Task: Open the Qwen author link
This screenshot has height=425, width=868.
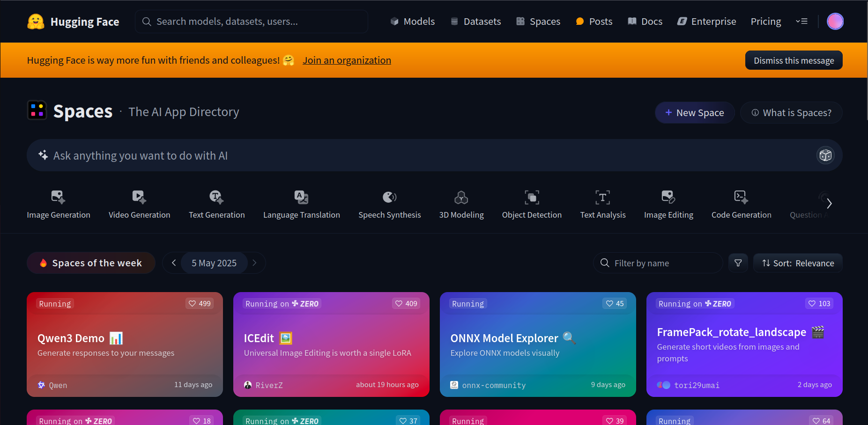Action: [52, 385]
